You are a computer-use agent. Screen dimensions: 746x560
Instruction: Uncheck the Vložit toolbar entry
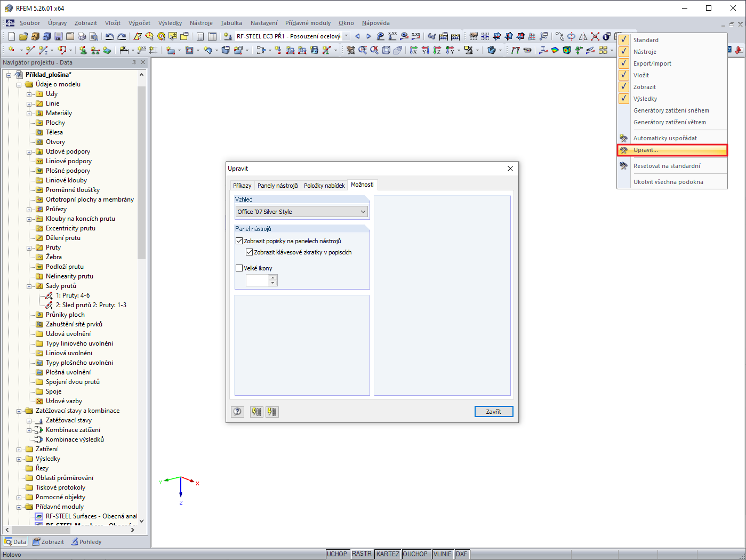(x=623, y=75)
